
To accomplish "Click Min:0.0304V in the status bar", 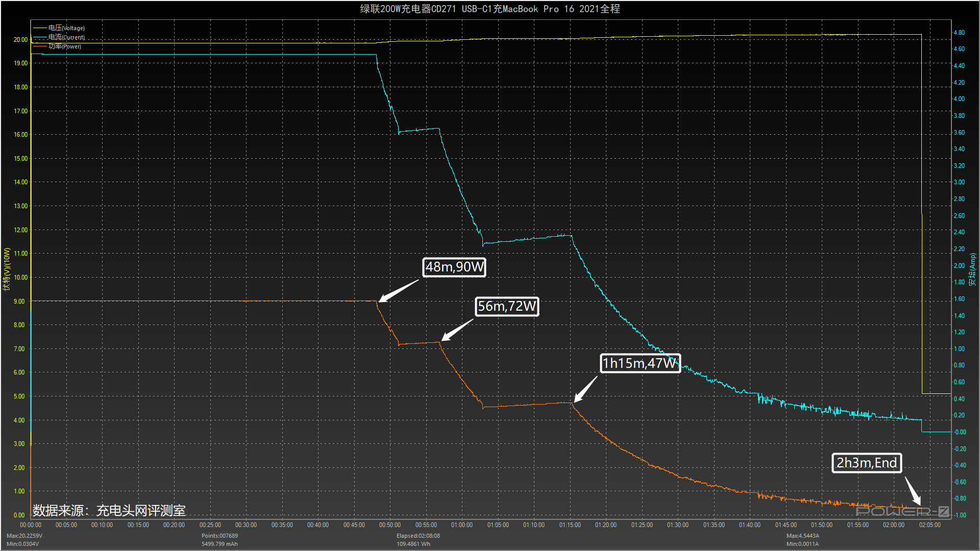I will 22,544.
